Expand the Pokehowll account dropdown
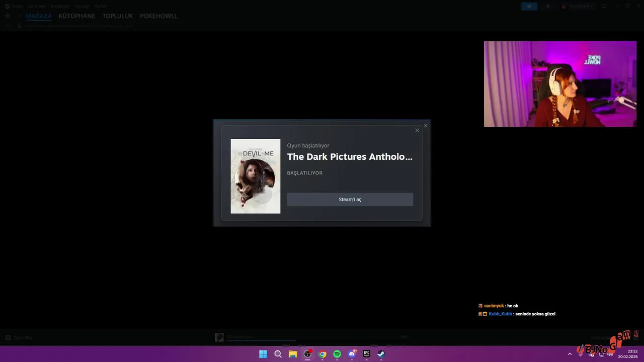This screenshot has width=644, height=362. 578,6
